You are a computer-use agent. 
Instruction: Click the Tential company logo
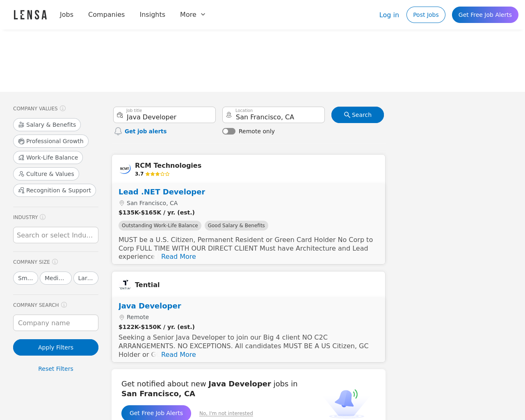[x=125, y=285]
